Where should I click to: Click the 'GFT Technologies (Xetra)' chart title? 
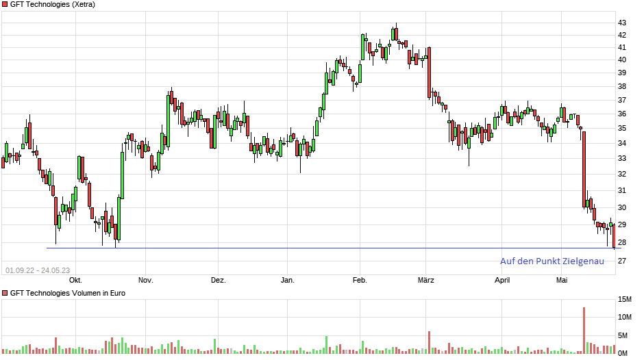[53, 5]
